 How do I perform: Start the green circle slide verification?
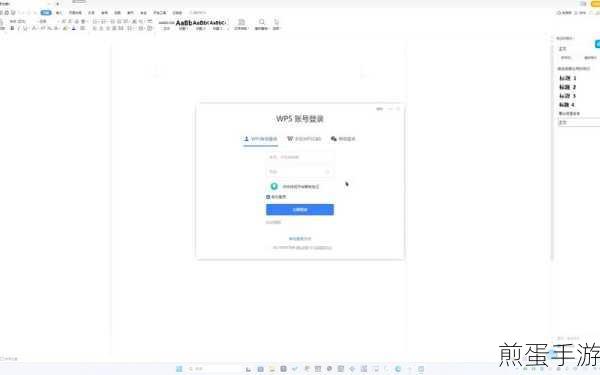pyautogui.click(x=274, y=186)
